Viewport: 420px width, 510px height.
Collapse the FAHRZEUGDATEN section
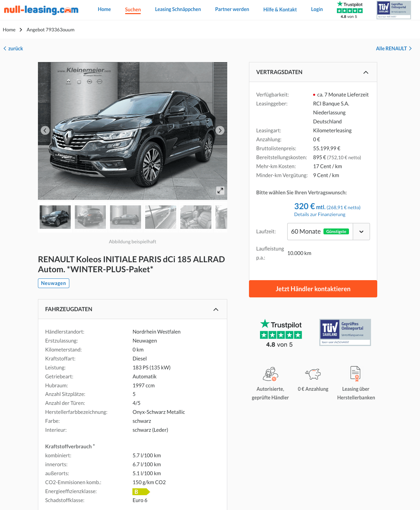click(x=216, y=309)
